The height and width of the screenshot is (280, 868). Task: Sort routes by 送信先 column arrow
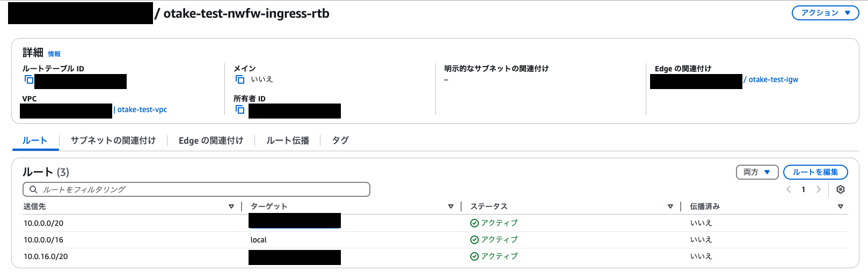[x=231, y=207]
